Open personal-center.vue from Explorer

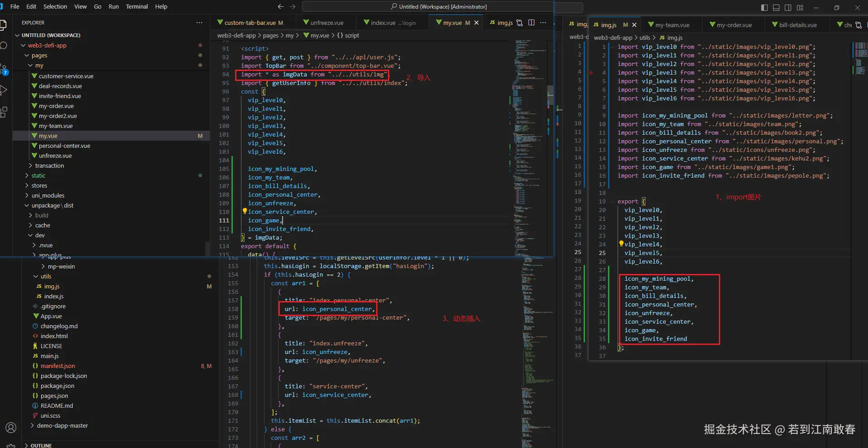64,146
